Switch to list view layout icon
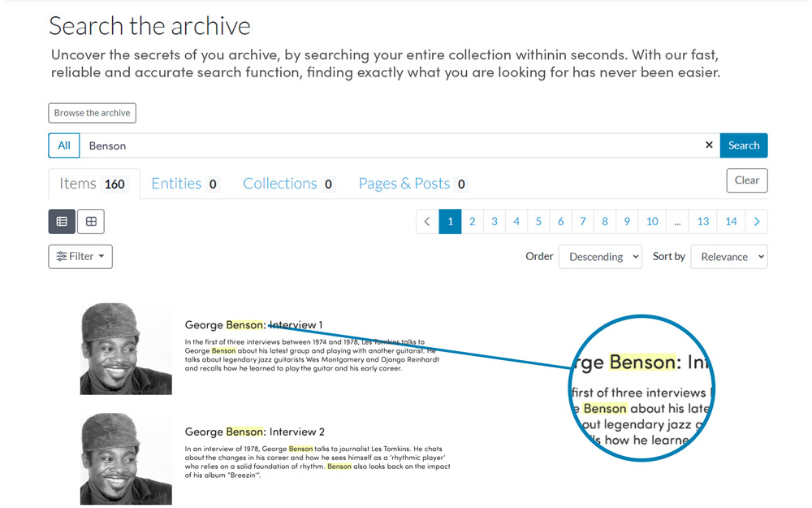The height and width of the screenshot is (508, 812). coord(62,222)
